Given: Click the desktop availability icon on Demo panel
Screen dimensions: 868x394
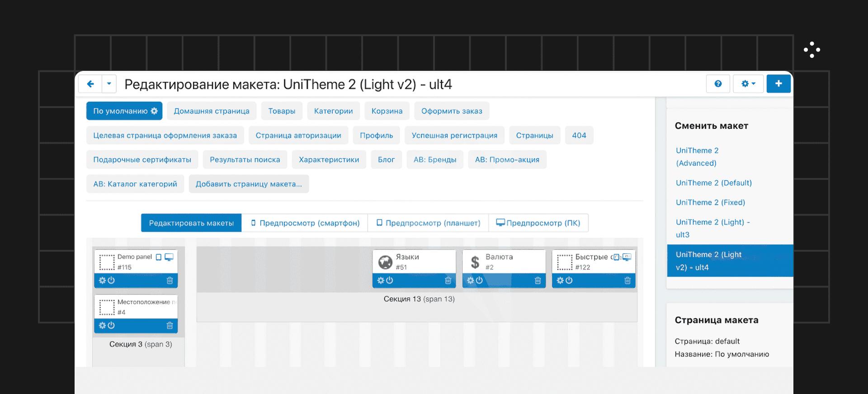Looking at the screenshot, I should pos(169,257).
